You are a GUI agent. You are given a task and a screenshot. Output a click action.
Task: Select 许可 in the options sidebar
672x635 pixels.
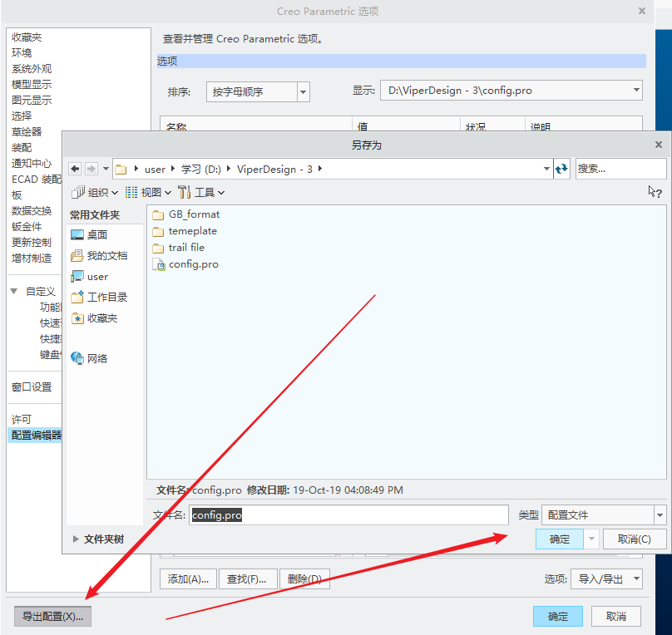(22, 419)
